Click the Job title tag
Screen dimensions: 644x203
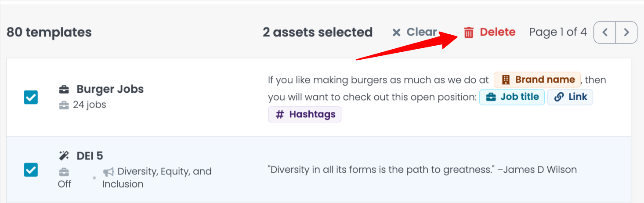512,97
